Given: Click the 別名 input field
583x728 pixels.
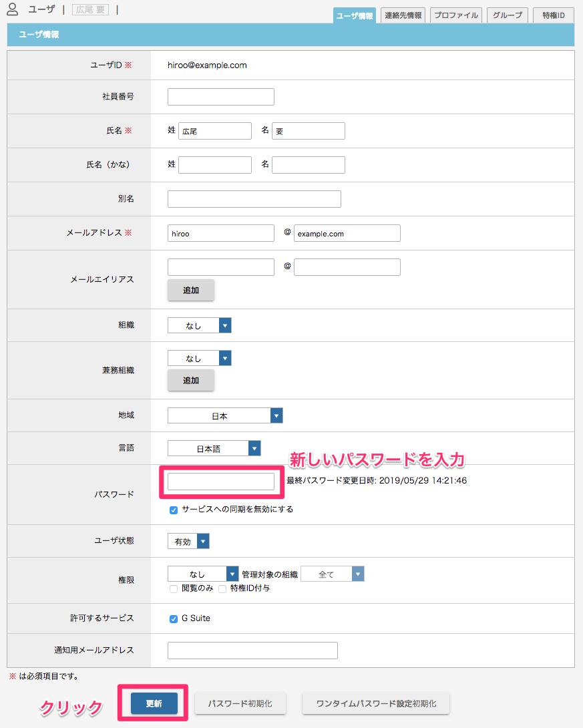Looking at the screenshot, I should pyautogui.click(x=254, y=199).
